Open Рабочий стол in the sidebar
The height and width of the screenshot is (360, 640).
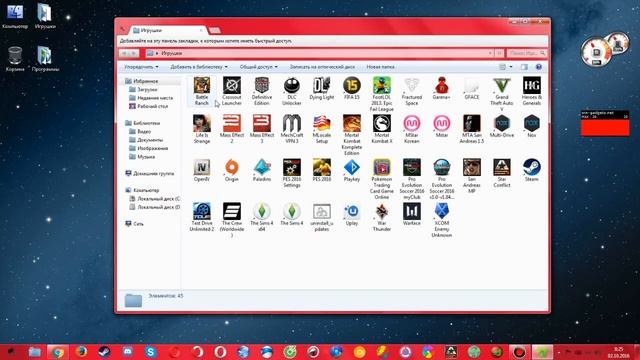coord(148,106)
